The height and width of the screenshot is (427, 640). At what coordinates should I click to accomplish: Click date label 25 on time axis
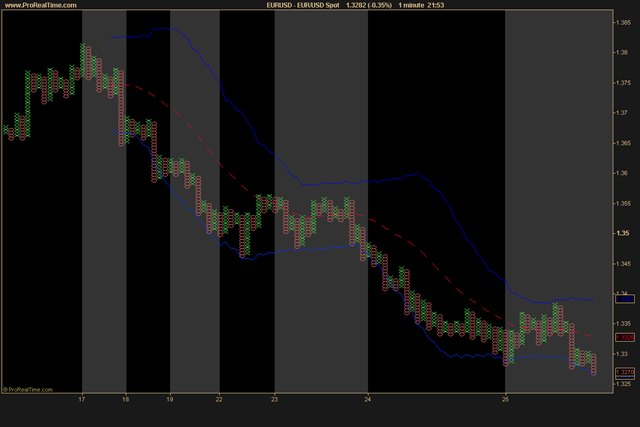point(505,399)
